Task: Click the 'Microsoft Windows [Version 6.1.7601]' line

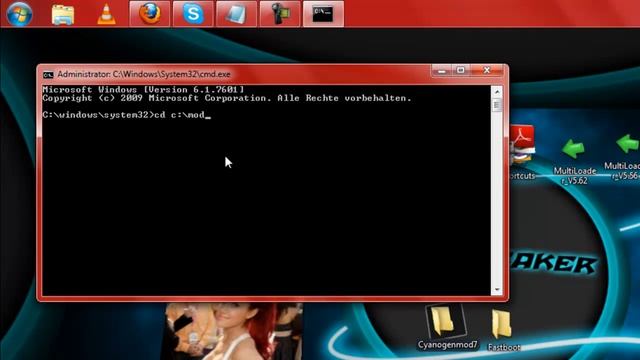Action: coord(143,89)
